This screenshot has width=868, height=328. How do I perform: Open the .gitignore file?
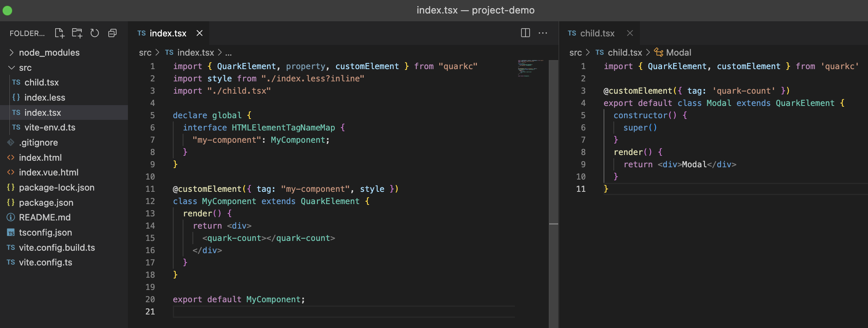click(64, 142)
